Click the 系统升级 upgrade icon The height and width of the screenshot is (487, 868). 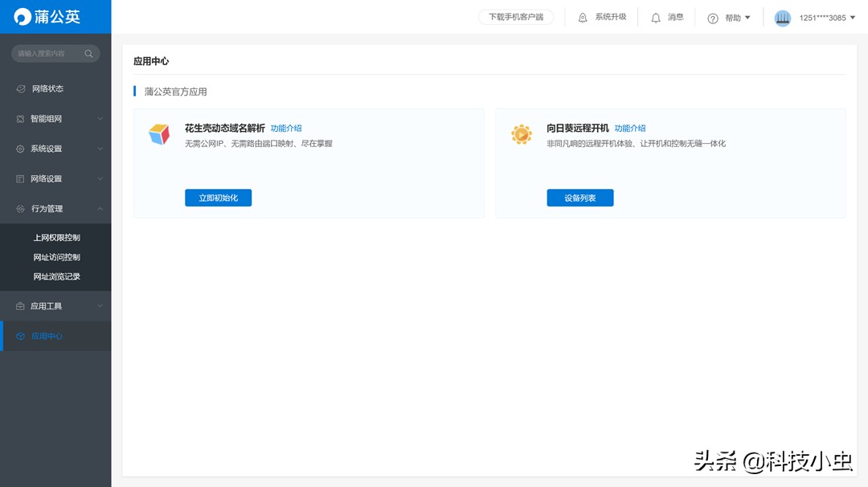tap(583, 18)
